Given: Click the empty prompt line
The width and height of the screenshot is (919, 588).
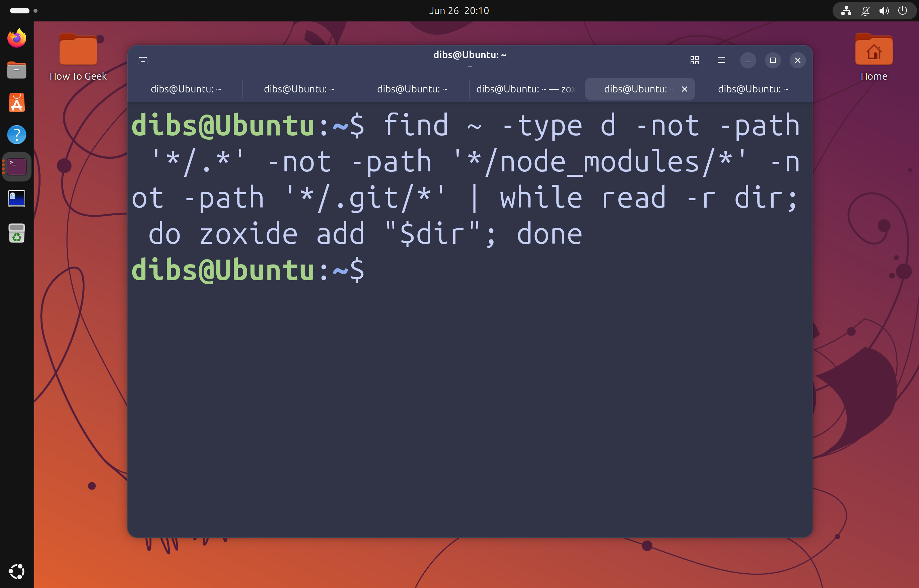Looking at the screenshot, I should tap(470, 270).
